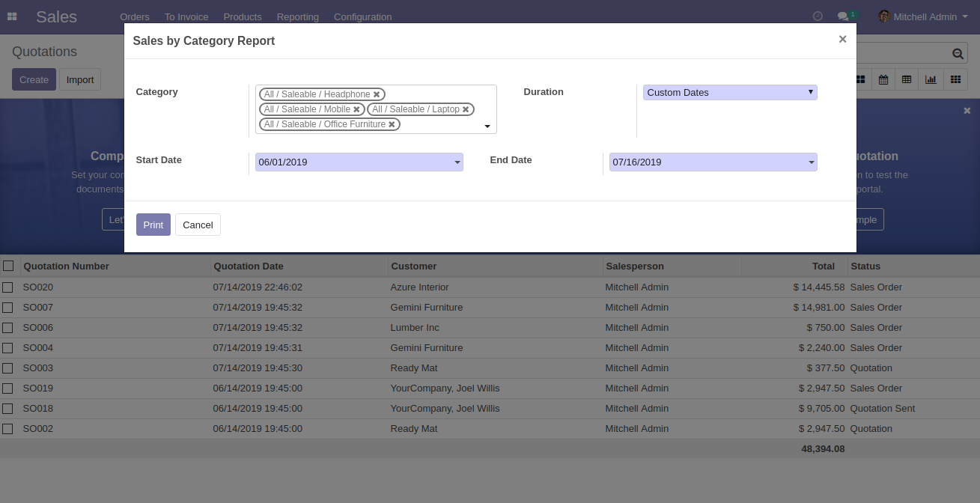Screen dimensions: 980x503
Task: Cancel the Sales by Category Report dialog
Action: coord(198,225)
